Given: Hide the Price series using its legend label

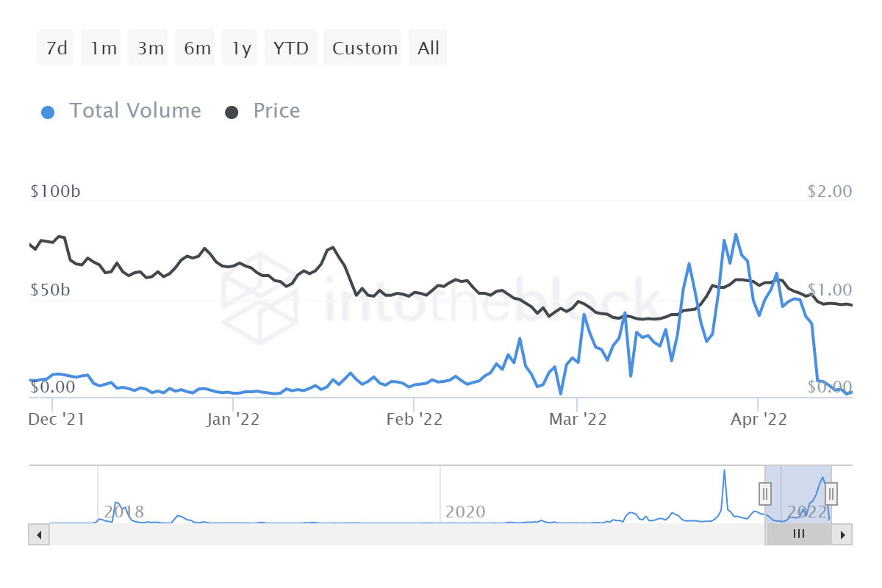Looking at the screenshot, I should click(x=276, y=110).
